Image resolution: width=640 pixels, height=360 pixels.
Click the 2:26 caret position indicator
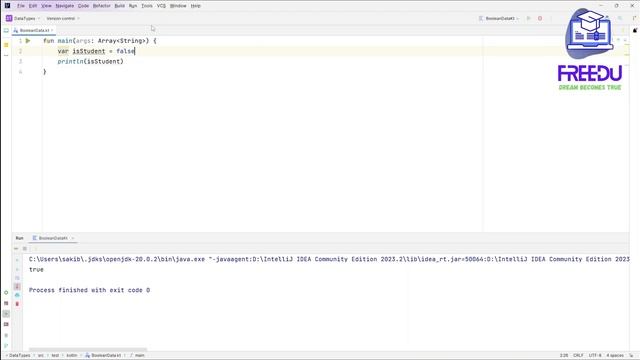click(x=564, y=356)
